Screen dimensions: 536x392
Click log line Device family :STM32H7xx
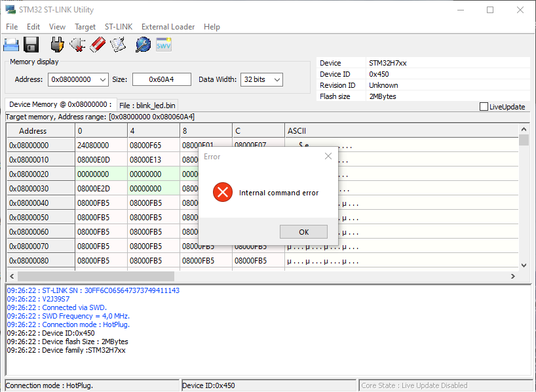tap(66, 350)
